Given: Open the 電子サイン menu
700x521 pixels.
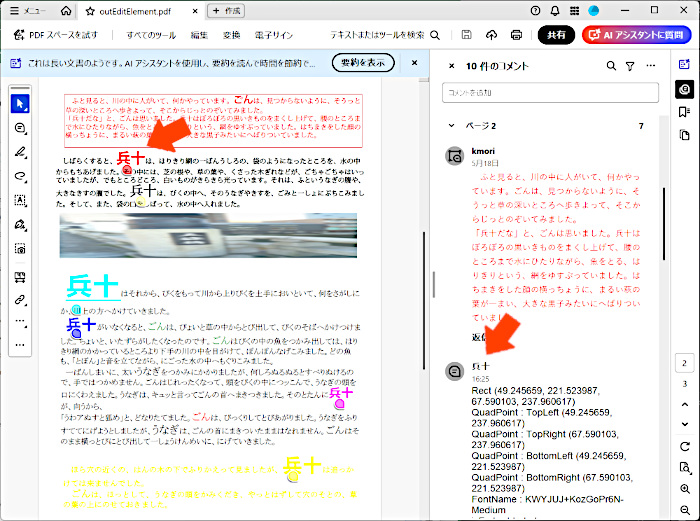Looking at the screenshot, I should (274, 35).
